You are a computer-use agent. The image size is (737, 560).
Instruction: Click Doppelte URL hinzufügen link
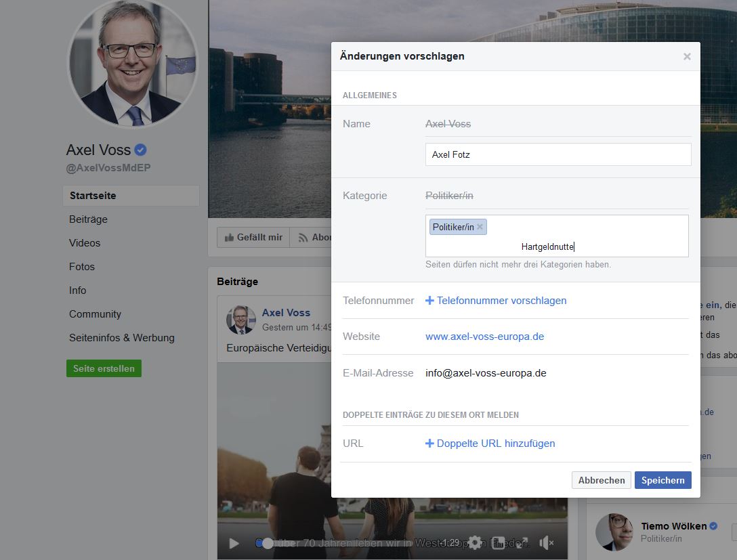(496, 444)
